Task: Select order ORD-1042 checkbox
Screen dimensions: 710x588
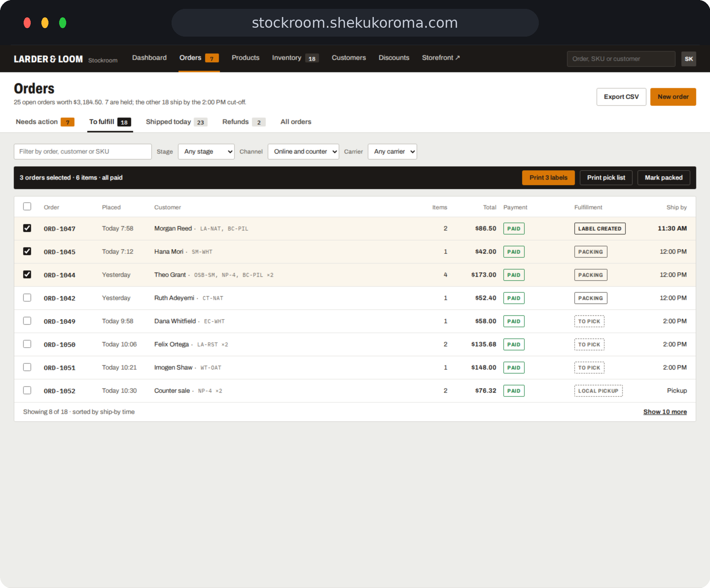Action: click(x=27, y=298)
